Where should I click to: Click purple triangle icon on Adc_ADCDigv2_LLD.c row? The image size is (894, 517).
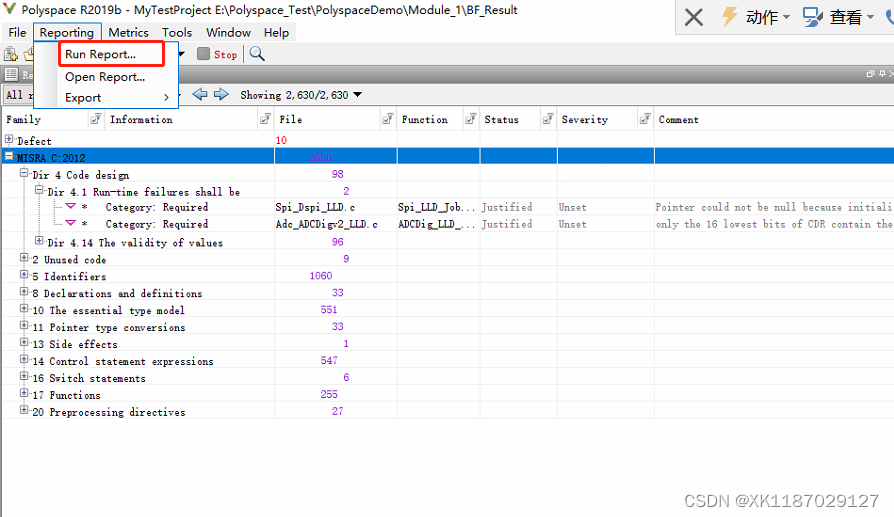71,223
